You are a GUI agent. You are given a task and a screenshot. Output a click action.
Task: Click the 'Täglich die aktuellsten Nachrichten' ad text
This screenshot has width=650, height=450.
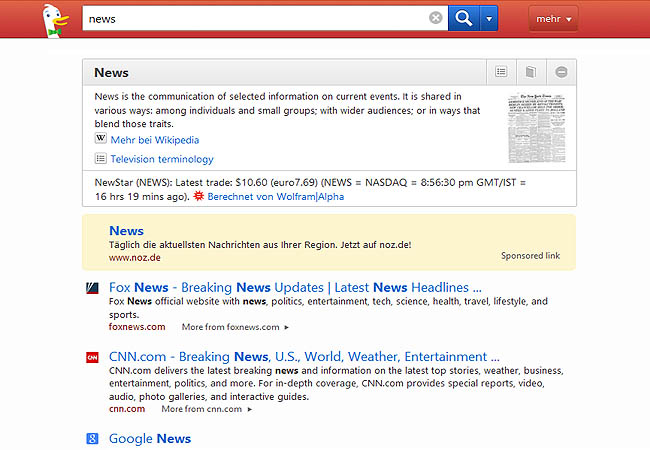260,245
